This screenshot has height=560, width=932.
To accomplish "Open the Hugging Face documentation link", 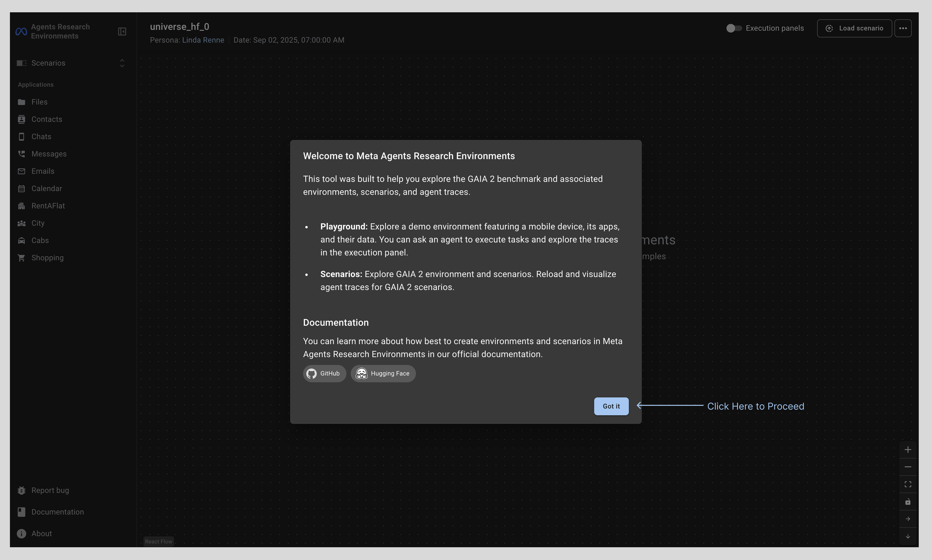I will point(383,374).
